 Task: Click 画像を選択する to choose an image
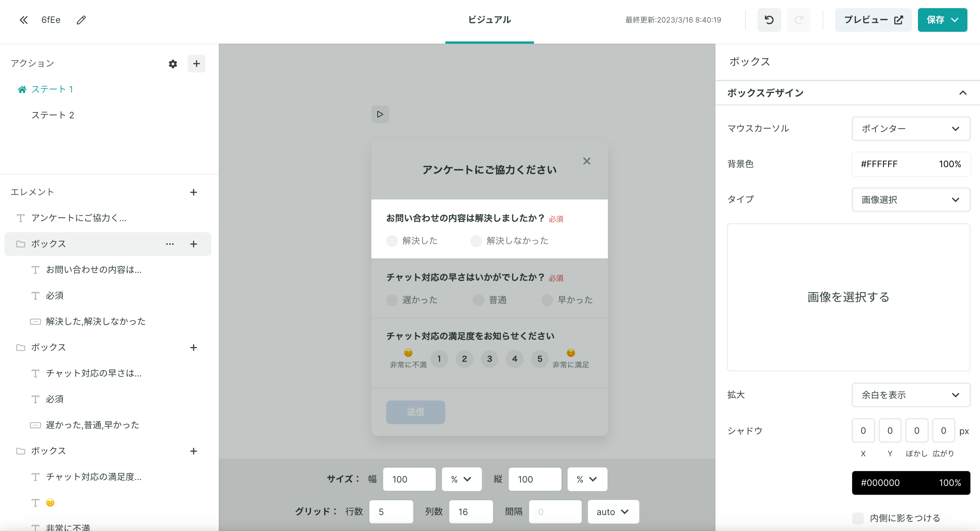pos(848,297)
